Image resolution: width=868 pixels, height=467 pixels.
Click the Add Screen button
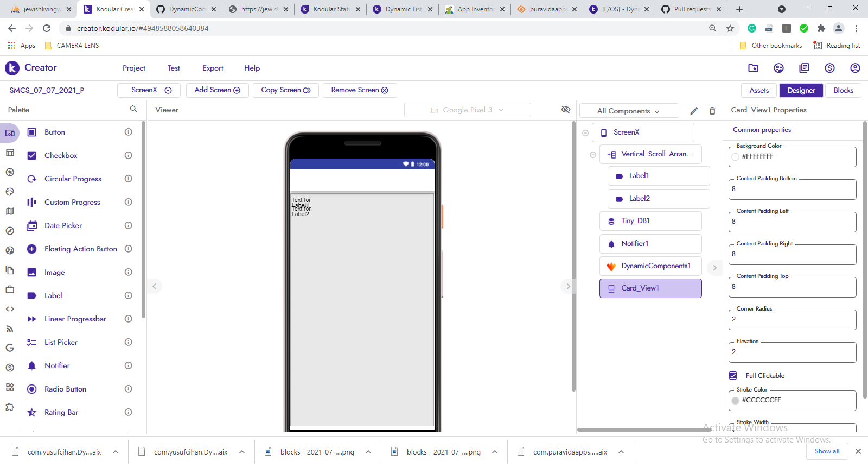click(x=217, y=90)
